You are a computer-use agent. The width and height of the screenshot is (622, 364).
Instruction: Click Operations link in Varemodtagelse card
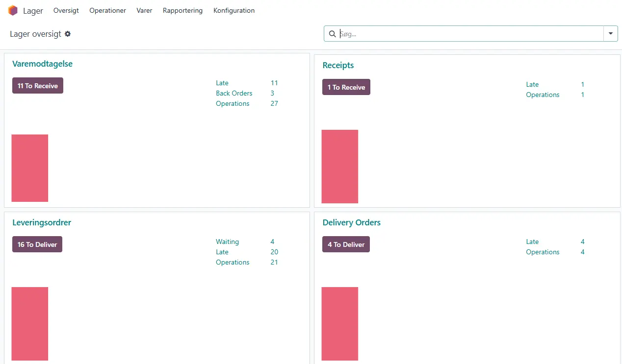coord(233,103)
